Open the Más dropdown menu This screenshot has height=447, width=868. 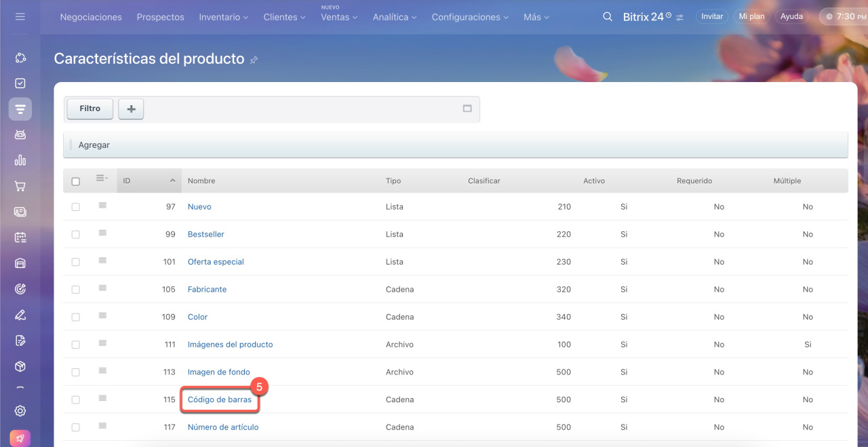tap(536, 17)
